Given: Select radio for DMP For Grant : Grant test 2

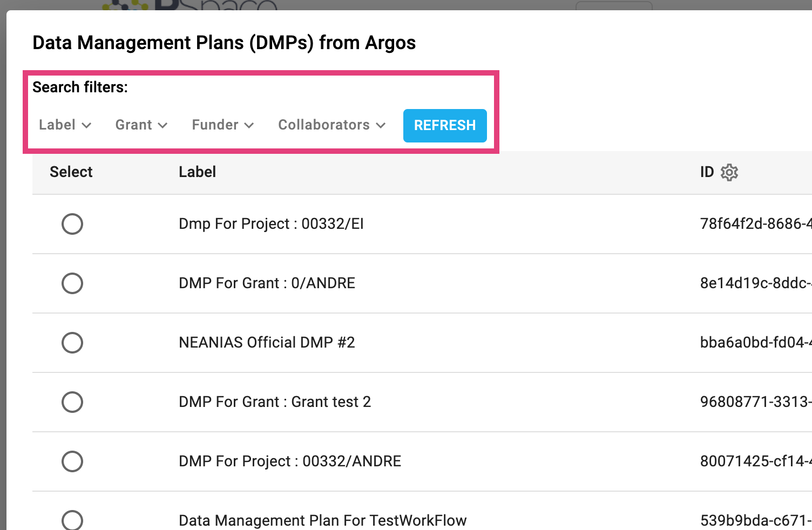Looking at the screenshot, I should coord(72,402).
